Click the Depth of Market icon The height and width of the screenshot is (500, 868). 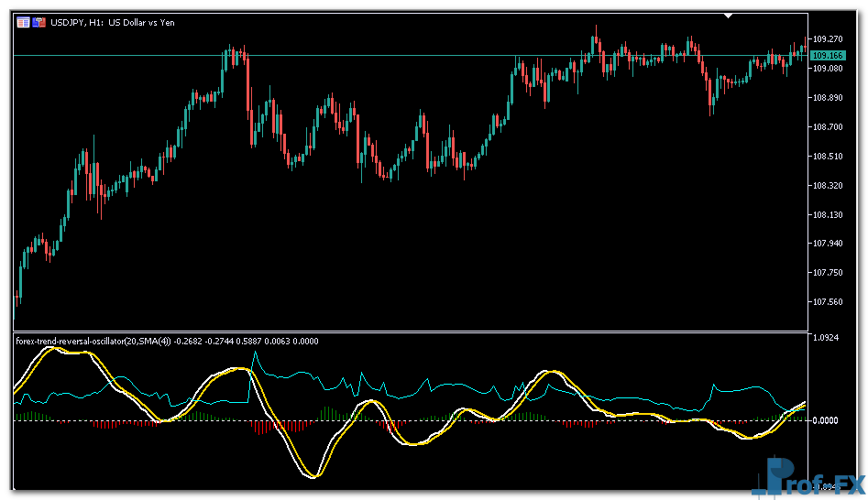[x=39, y=21]
